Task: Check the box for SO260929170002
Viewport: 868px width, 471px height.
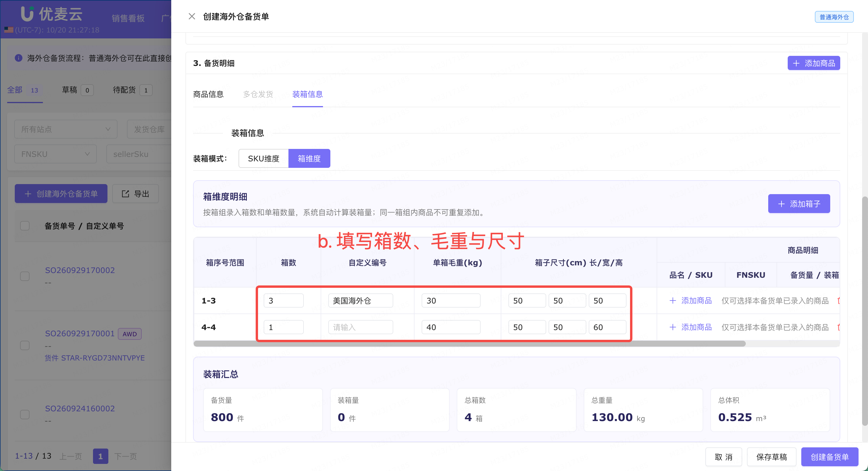Action: tap(25, 276)
